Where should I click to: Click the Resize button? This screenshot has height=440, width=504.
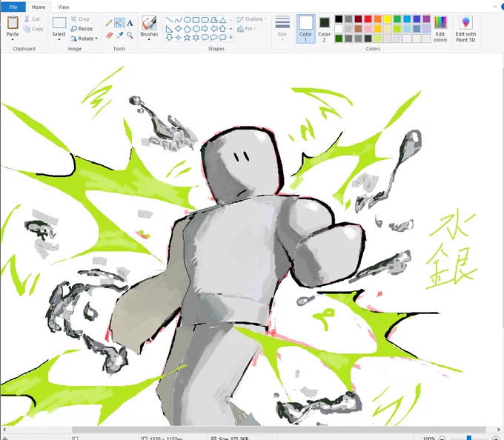[82, 29]
